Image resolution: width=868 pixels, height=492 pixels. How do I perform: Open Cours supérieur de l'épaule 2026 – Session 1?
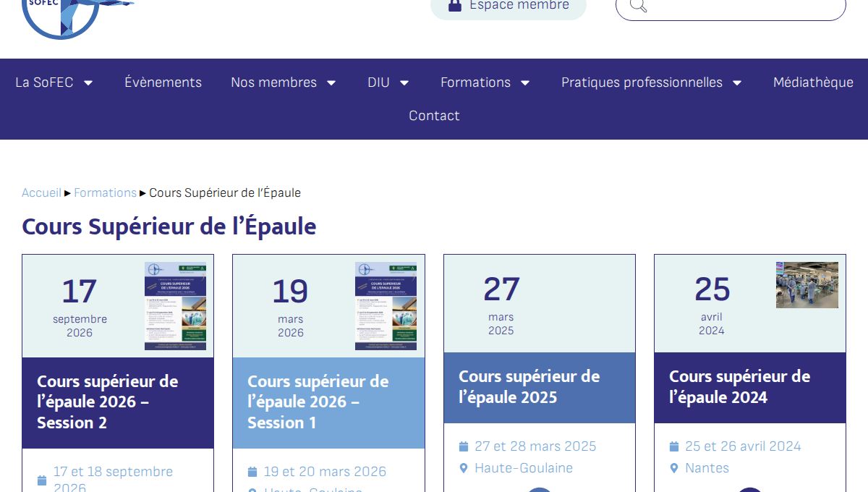point(318,402)
